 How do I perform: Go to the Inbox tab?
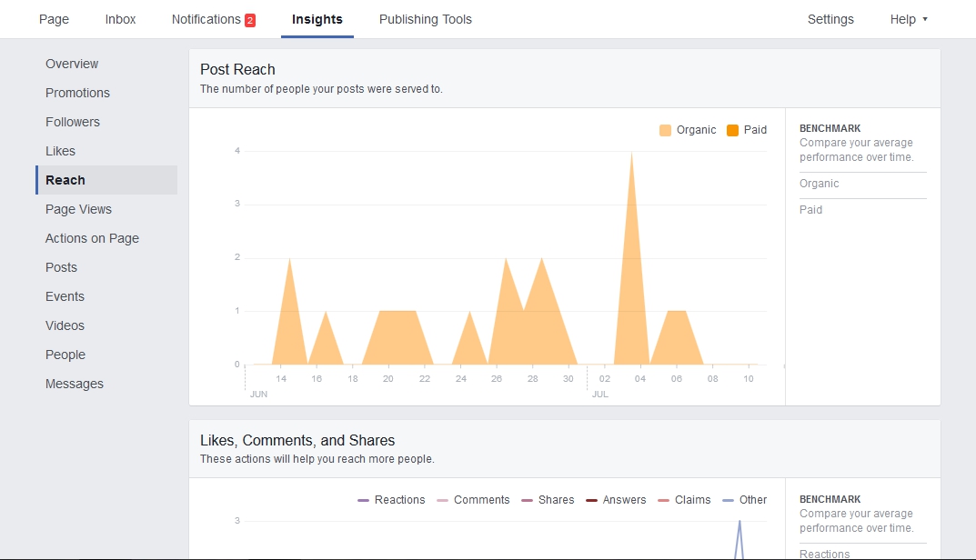[x=120, y=19]
